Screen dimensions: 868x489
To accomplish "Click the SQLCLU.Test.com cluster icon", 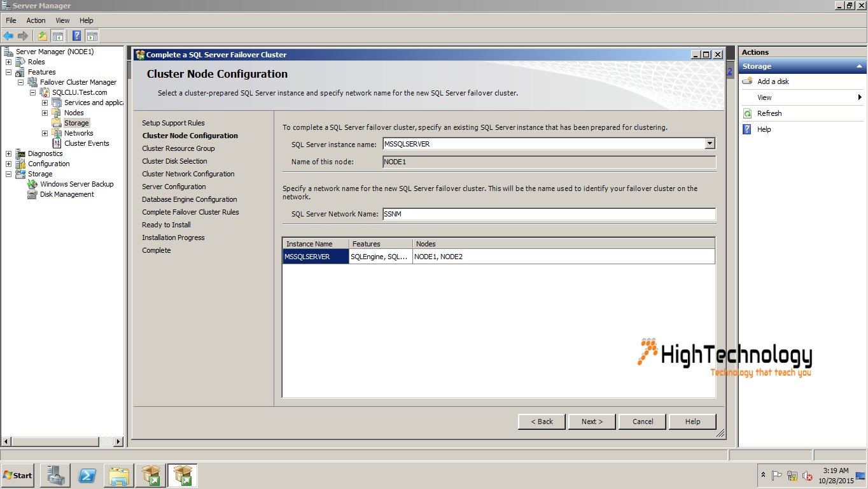I will coord(45,92).
